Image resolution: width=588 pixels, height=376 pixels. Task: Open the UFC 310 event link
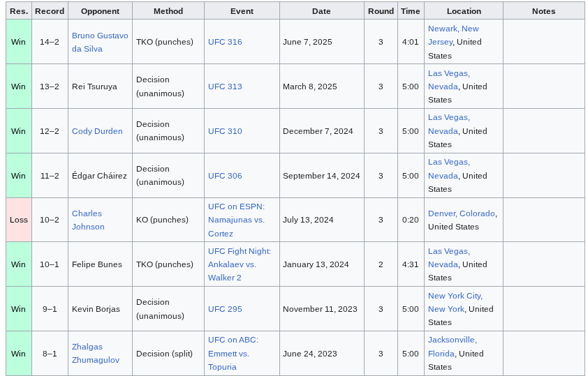point(225,131)
